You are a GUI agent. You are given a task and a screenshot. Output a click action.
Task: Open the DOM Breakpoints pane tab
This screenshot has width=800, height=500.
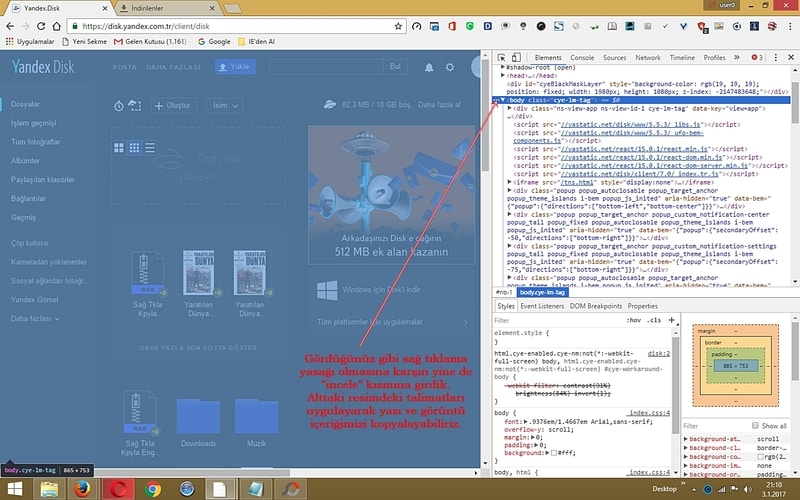[595, 306]
